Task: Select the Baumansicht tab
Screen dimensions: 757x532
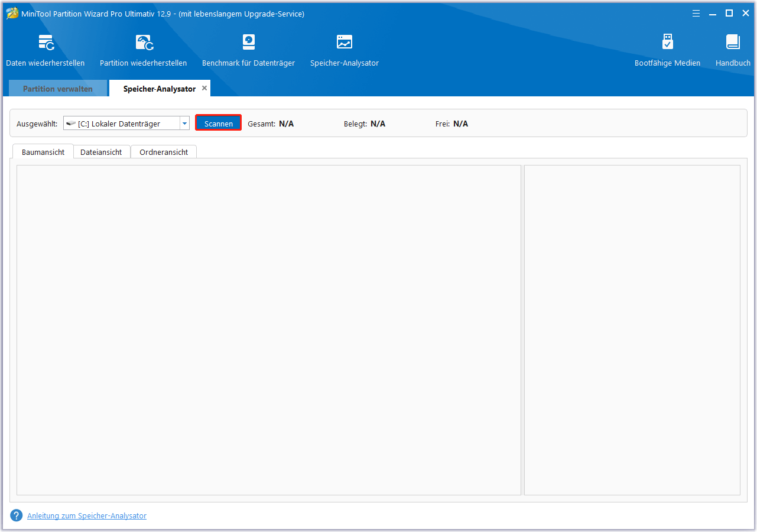Action: (43, 152)
